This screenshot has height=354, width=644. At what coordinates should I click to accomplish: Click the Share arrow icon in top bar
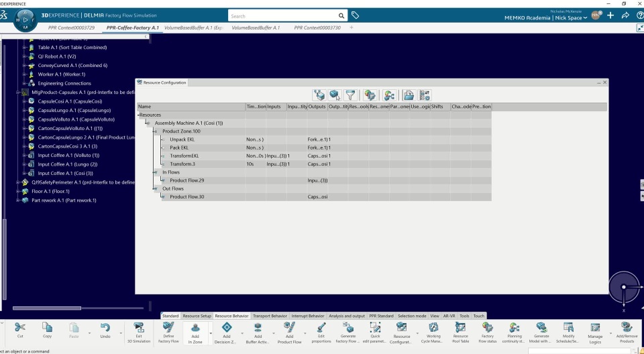[625, 15]
